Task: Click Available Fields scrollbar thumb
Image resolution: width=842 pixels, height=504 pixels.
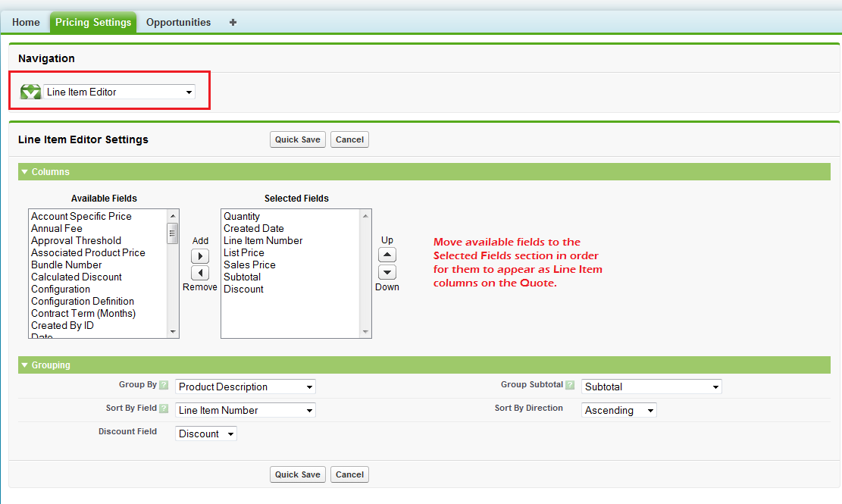Action: 173,233
